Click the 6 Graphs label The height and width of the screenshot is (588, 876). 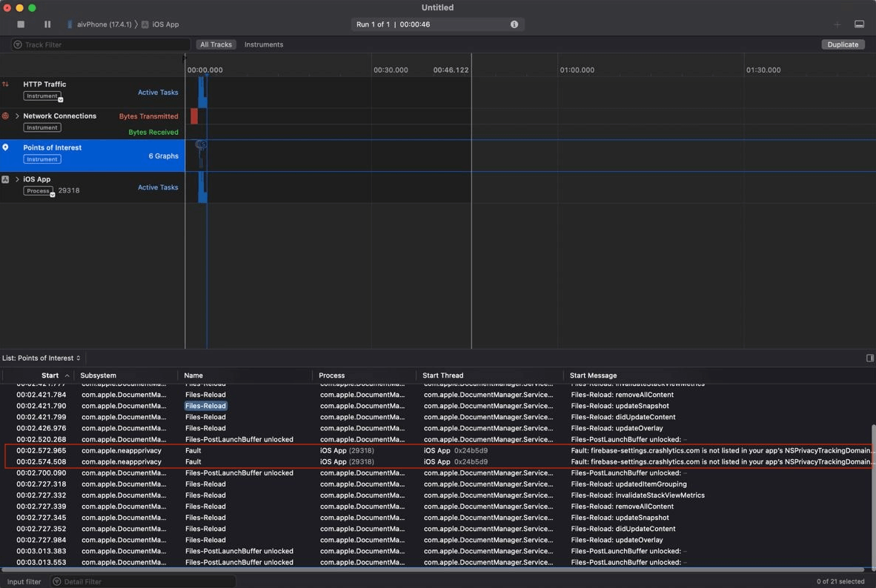click(163, 156)
